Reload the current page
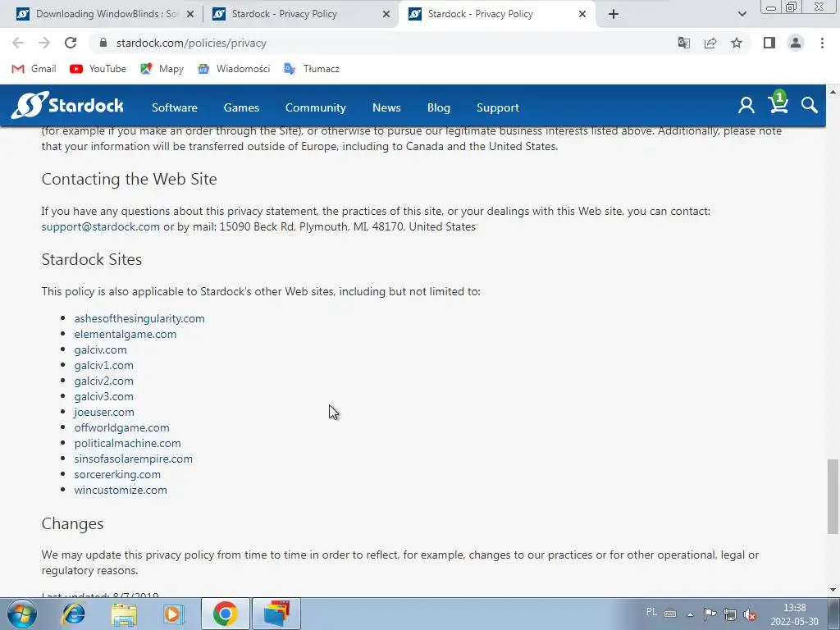The width and height of the screenshot is (840, 630). click(x=71, y=43)
